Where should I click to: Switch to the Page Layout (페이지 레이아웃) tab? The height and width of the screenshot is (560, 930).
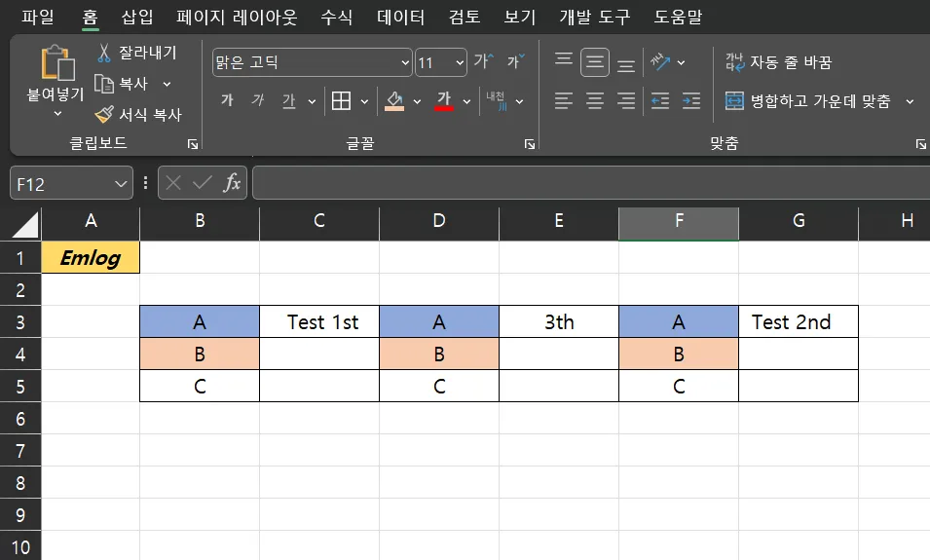[x=237, y=17]
